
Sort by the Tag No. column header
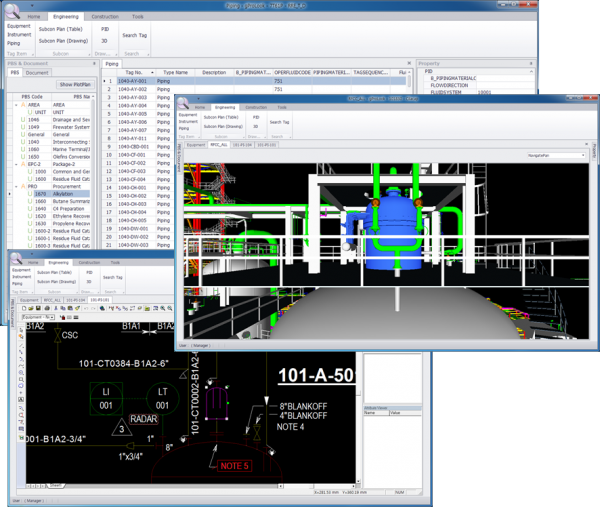(x=136, y=72)
